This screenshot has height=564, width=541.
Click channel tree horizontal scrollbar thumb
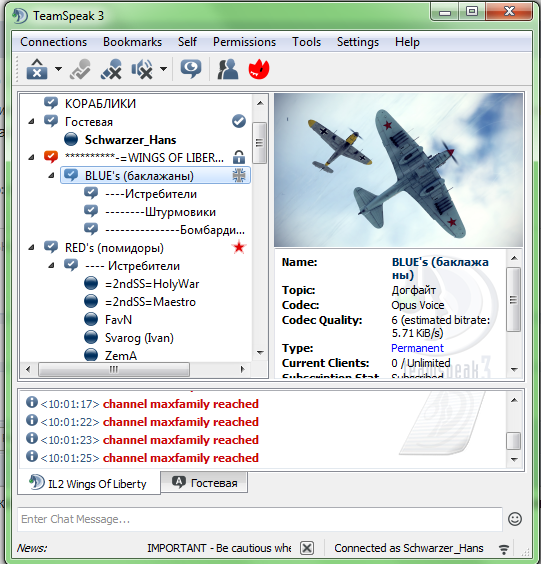[x=114, y=369]
